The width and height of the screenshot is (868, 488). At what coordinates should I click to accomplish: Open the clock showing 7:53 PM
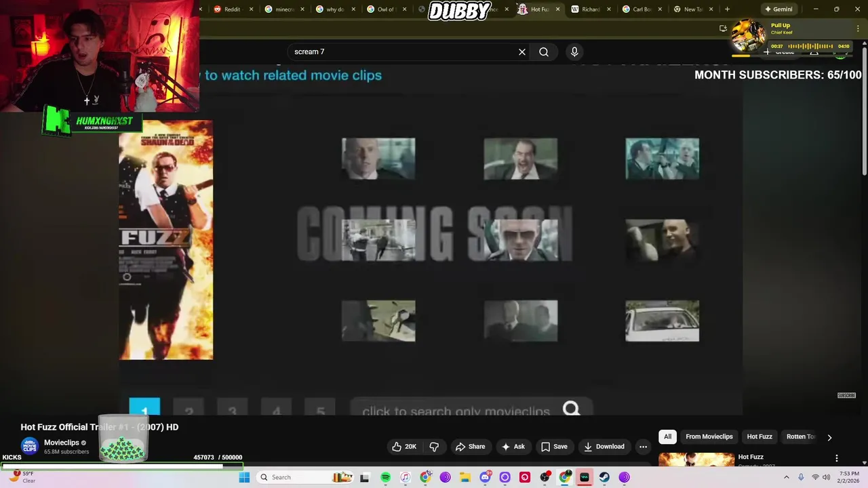pos(849,477)
